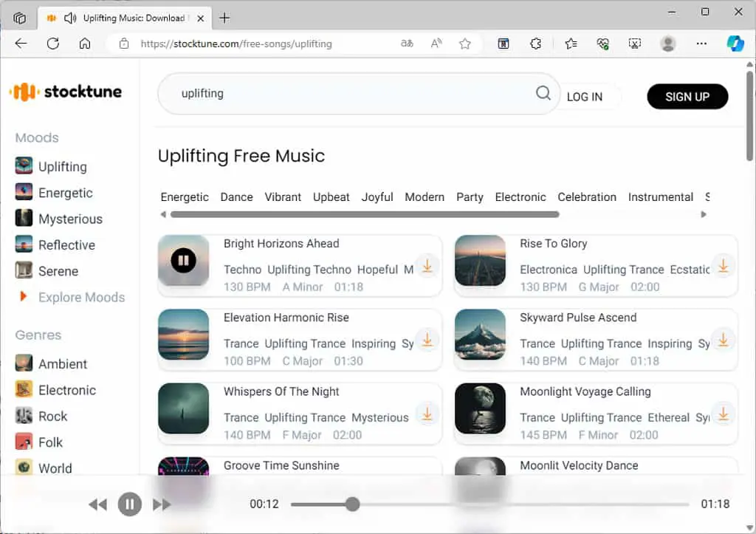
Task: Click the browser Extensions puzzle icon
Action: tap(535, 44)
